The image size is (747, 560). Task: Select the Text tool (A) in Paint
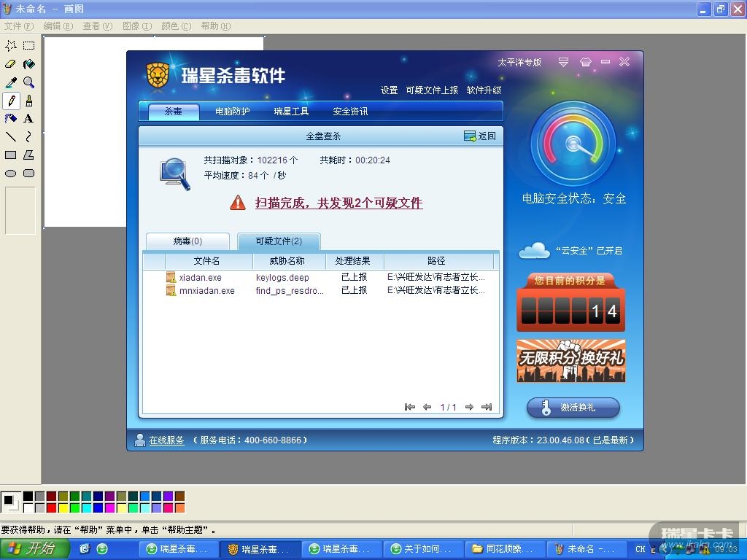(x=28, y=119)
